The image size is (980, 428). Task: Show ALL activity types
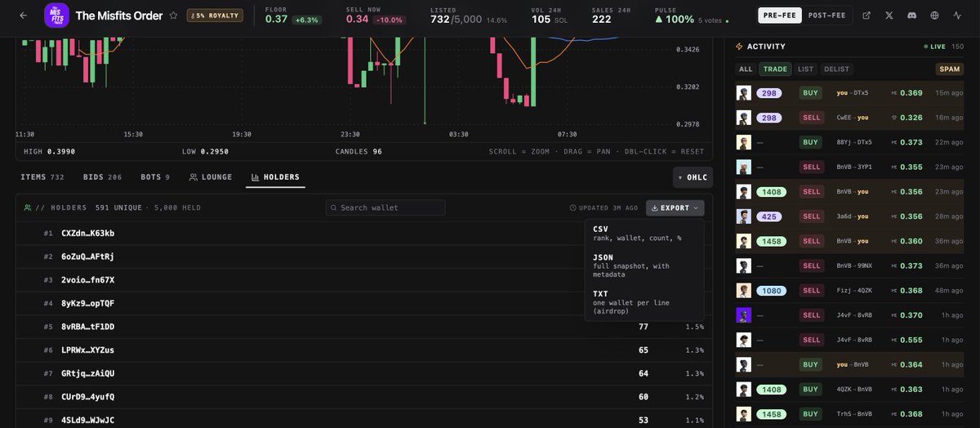click(746, 69)
